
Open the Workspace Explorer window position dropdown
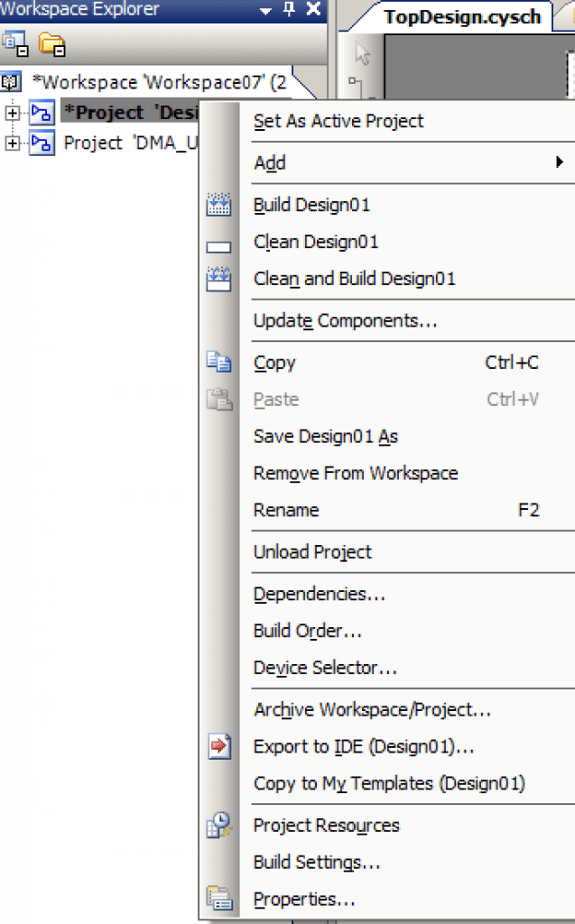pyautogui.click(x=266, y=11)
